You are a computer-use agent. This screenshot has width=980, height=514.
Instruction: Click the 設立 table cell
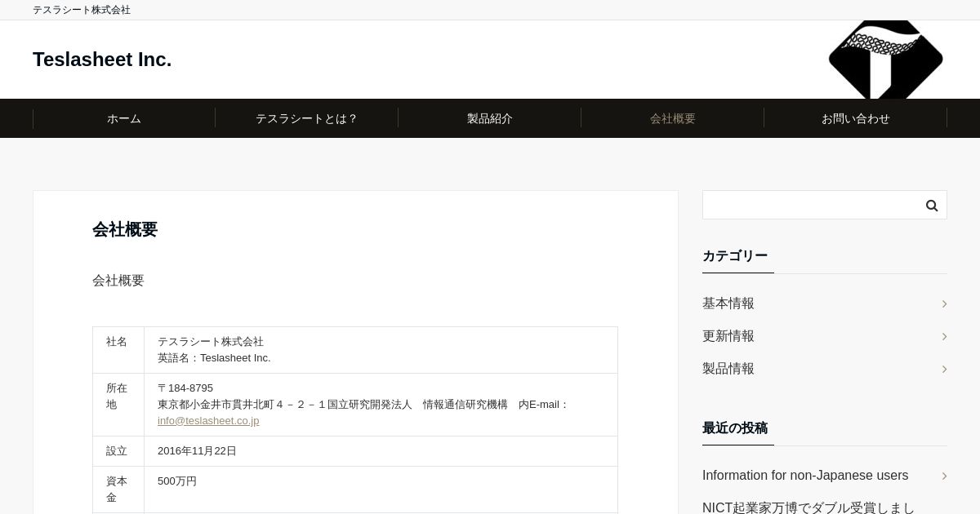[118, 451]
